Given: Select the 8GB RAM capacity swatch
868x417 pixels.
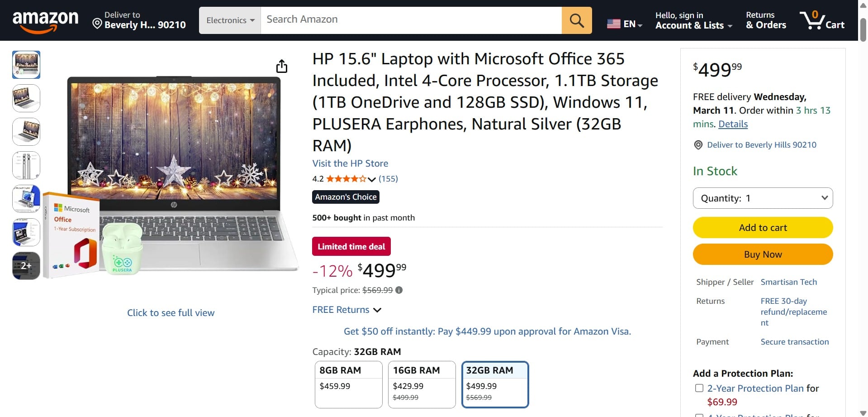Looking at the screenshot, I should point(348,384).
